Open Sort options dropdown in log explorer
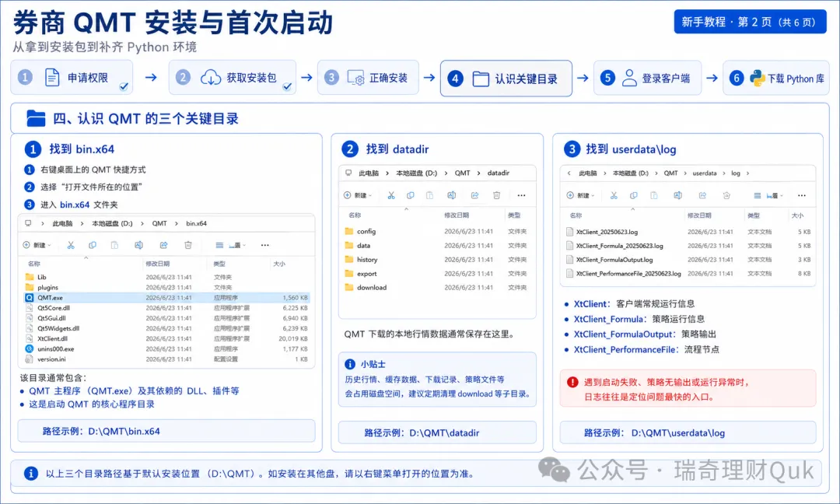The width and height of the screenshot is (840, 504). [x=757, y=195]
